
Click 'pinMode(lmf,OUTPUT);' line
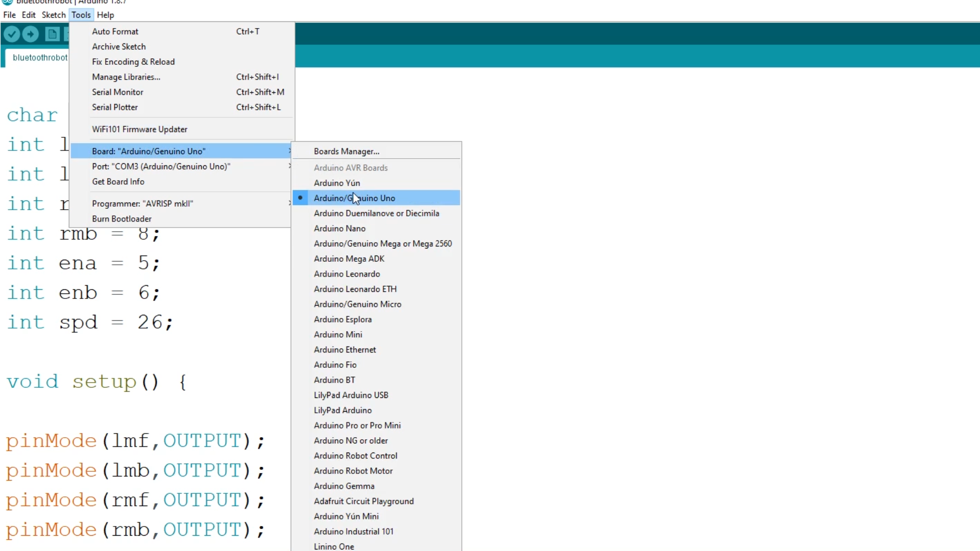(x=136, y=441)
